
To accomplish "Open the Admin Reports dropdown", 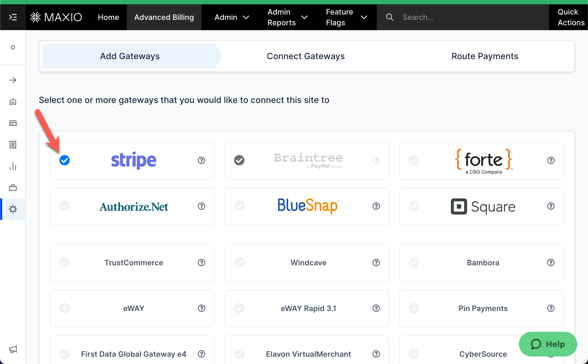I will tap(287, 17).
